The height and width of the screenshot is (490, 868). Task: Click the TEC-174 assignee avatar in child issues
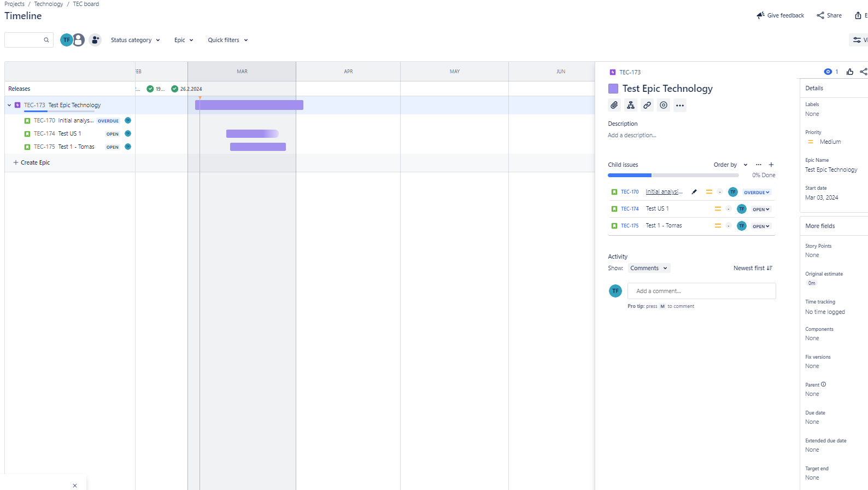click(742, 209)
